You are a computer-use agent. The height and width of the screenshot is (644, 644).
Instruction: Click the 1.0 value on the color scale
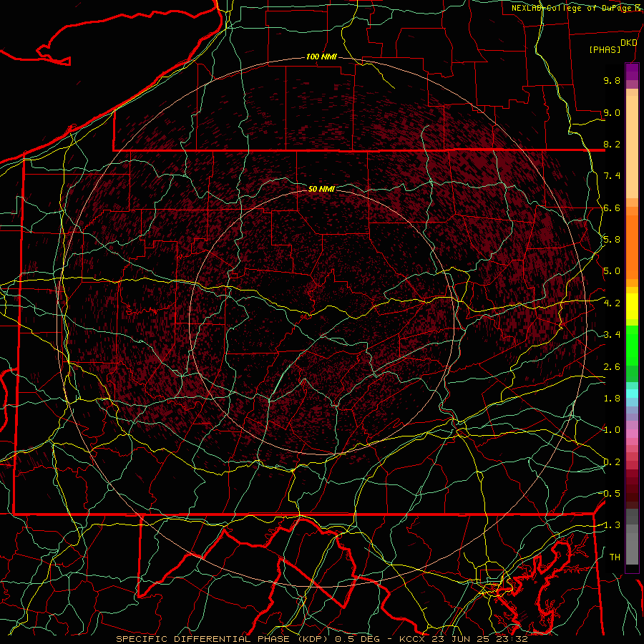pos(612,430)
